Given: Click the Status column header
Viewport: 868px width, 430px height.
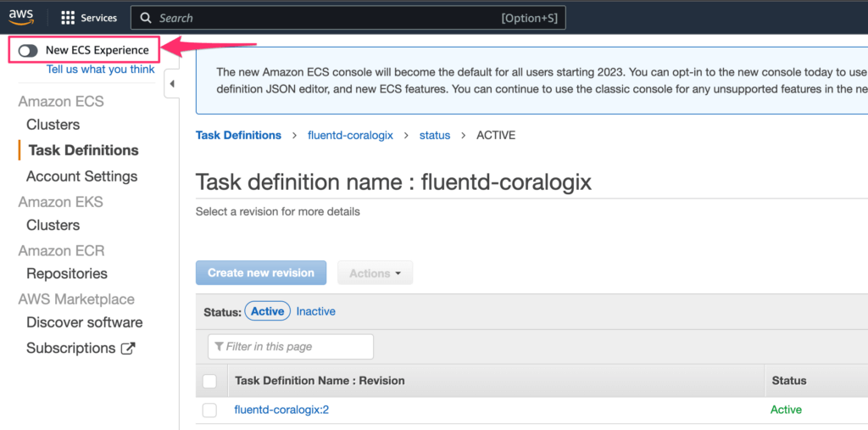Looking at the screenshot, I should [x=789, y=381].
